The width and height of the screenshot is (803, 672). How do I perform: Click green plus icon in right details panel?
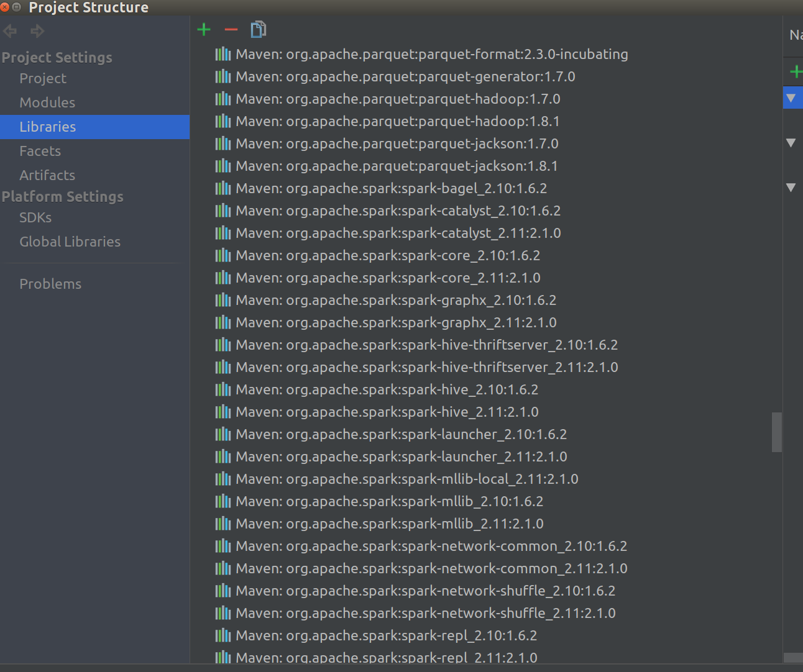(x=796, y=71)
